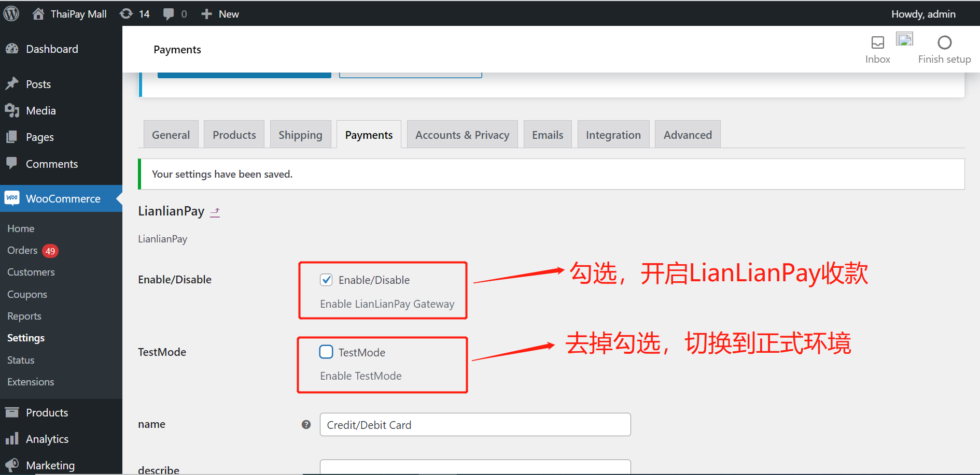Image resolution: width=980 pixels, height=475 pixels.
Task: Click the Marketing megaphone icon
Action: pos(12,465)
